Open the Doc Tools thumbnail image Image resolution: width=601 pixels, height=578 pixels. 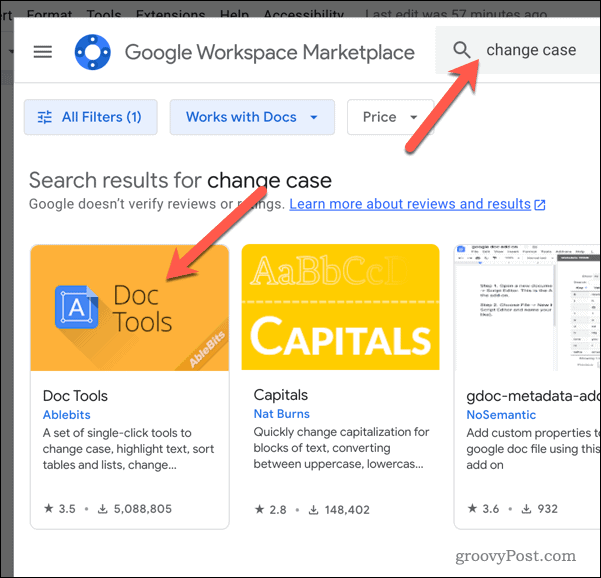click(130, 307)
